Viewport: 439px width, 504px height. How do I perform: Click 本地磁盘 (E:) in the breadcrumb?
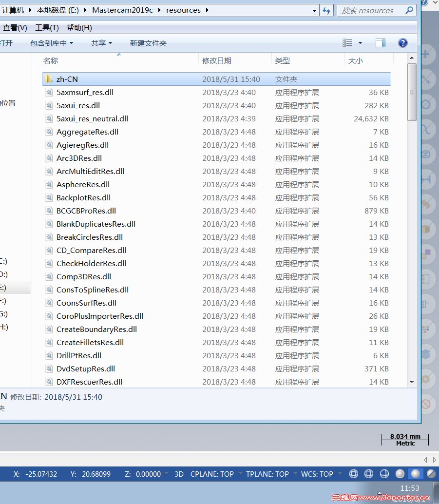pos(58,10)
